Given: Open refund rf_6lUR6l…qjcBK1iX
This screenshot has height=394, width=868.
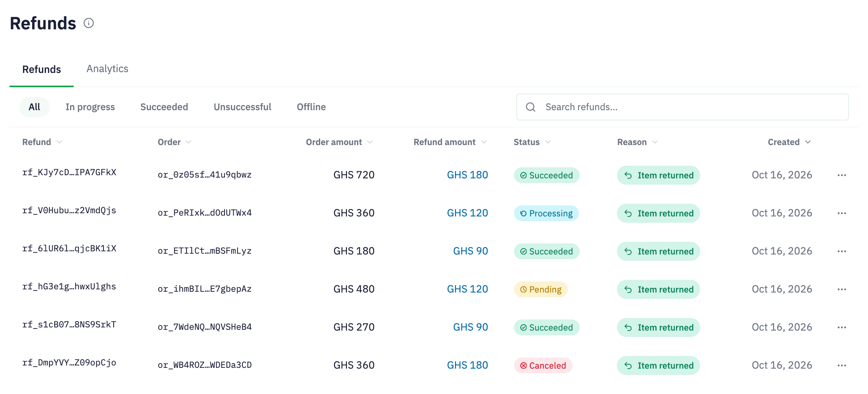Looking at the screenshot, I should click(x=69, y=249).
